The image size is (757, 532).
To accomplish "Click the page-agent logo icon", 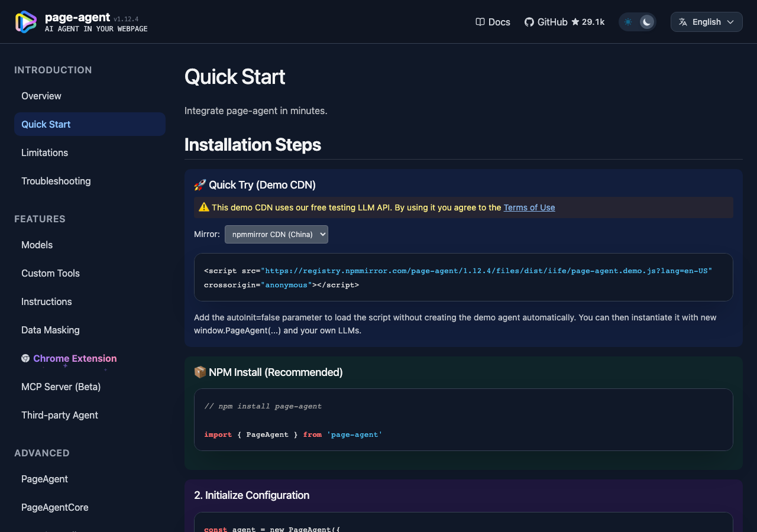I will coord(26,22).
